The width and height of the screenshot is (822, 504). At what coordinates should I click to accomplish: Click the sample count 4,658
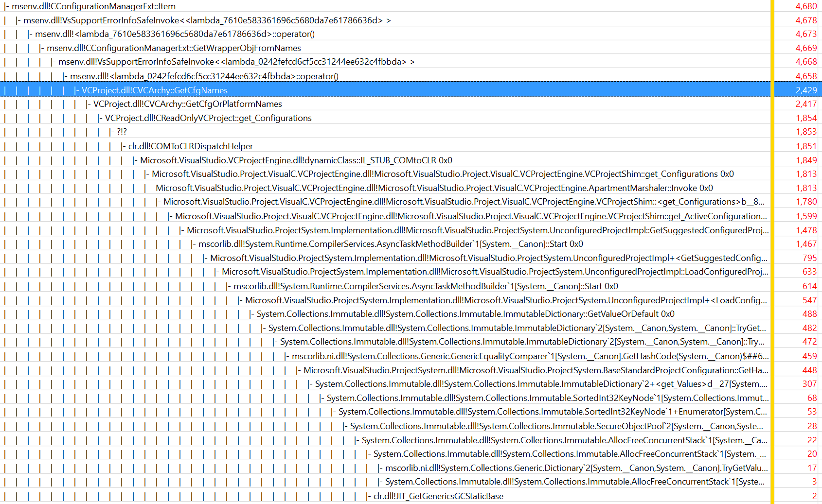click(806, 76)
